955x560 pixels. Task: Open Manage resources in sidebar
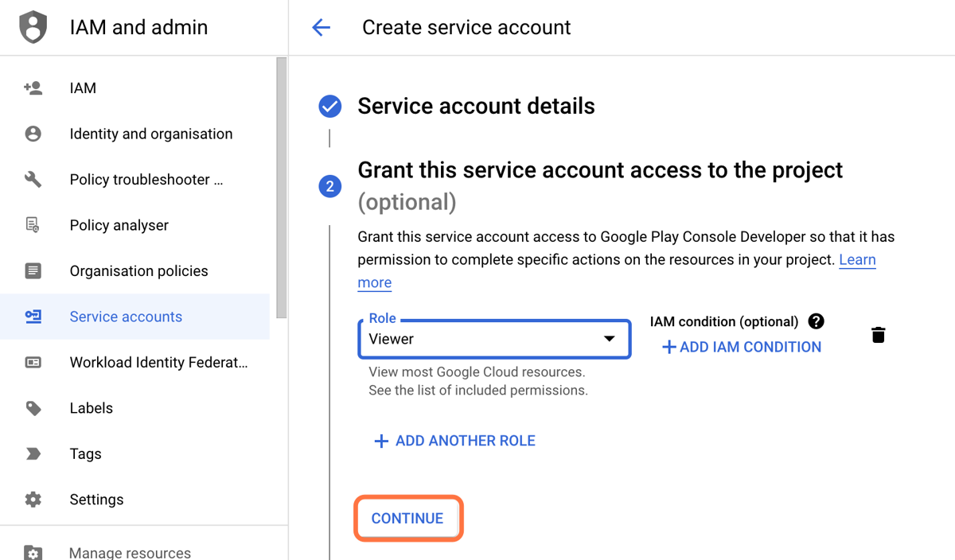[x=130, y=552]
